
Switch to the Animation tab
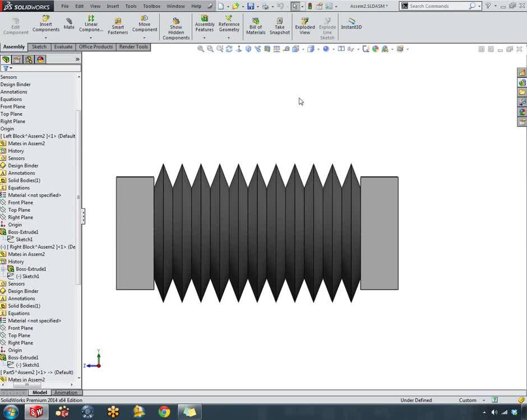click(x=66, y=392)
